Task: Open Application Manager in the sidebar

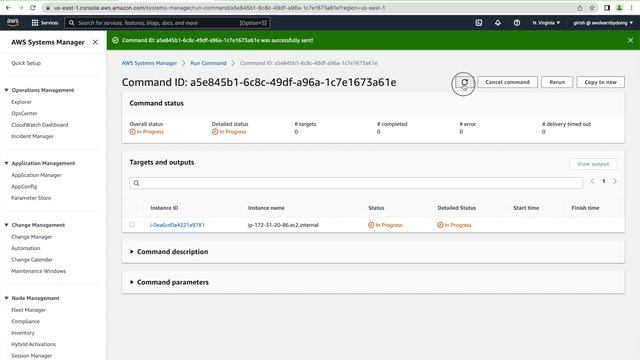Action: [36, 175]
